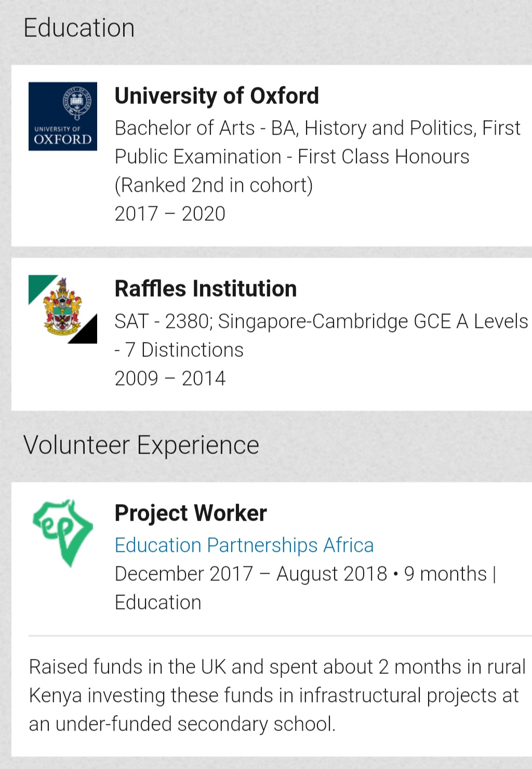The height and width of the screenshot is (769, 532).
Task: Open the Education Partnerships Africa green logo
Action: (x=63, y=533)
